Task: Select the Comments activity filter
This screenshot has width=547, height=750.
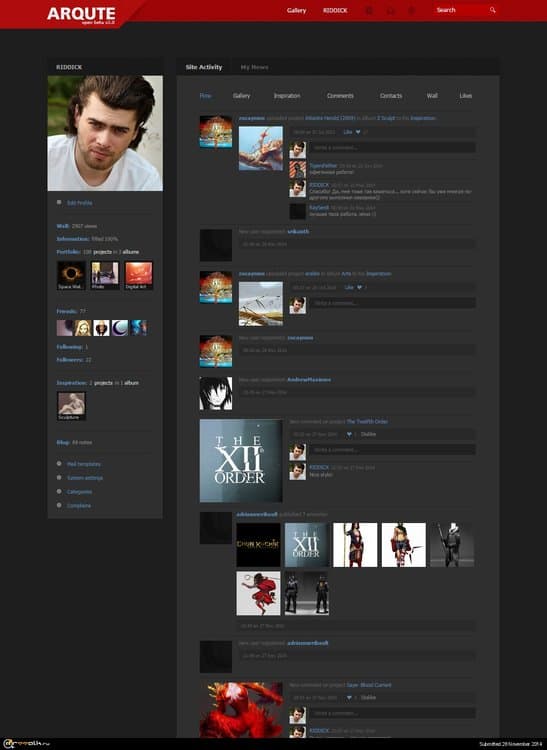Action: pyautogui.click(x=340, y=96)
